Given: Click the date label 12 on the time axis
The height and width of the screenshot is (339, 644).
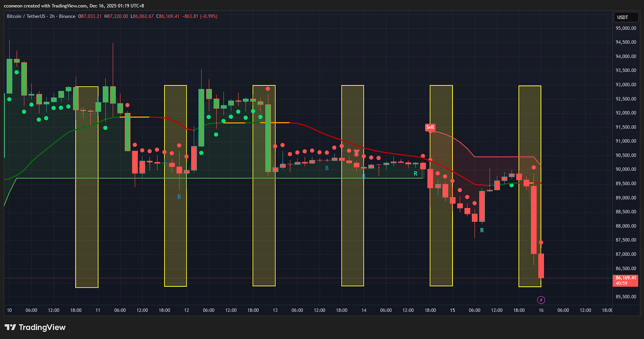Looking at the screenshot, I should (x=187, y=311).
